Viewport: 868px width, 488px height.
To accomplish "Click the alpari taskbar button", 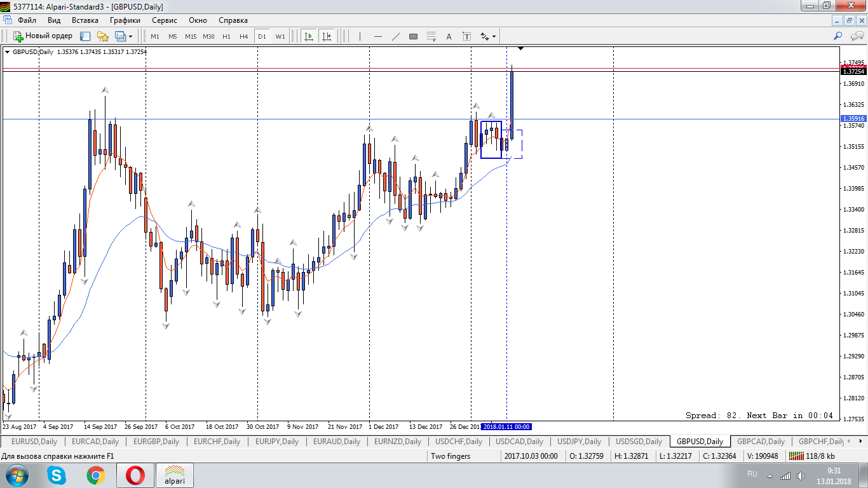I will click(175, 475).
